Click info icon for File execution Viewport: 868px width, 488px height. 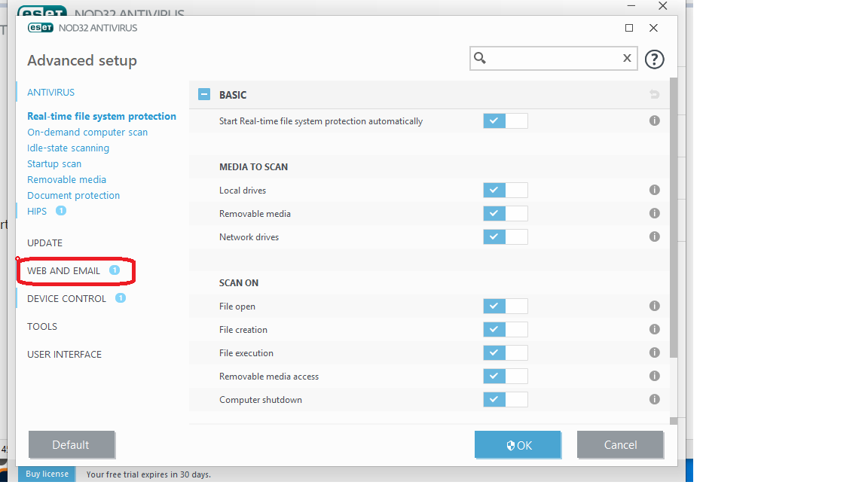click(654, 352)
